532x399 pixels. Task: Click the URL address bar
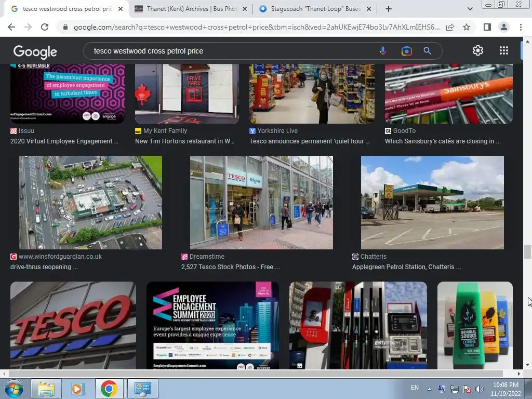coord(256,27)
